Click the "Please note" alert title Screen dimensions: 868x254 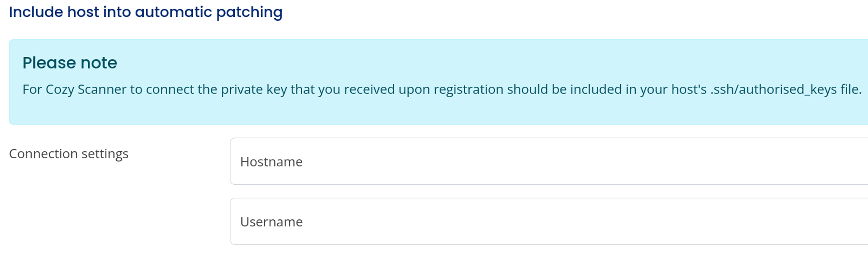point(70,63)
